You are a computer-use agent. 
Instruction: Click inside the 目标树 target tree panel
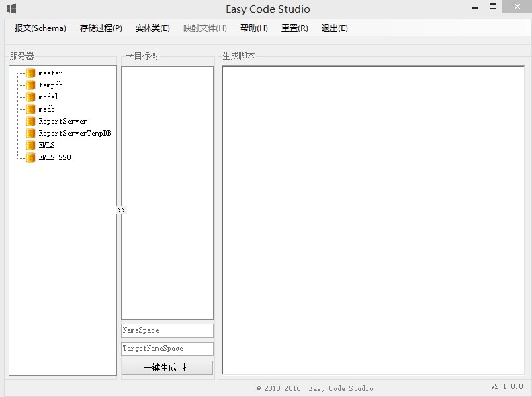tap(167, 192)
